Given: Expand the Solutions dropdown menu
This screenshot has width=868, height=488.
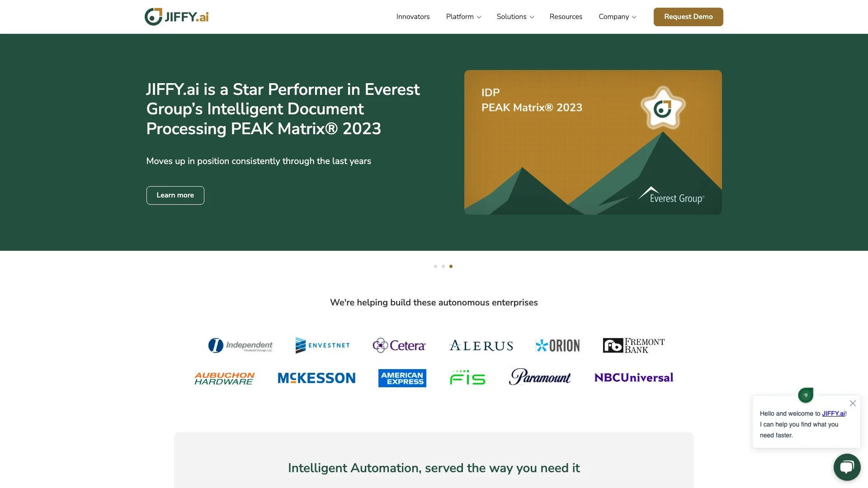Looking at the screenshot, I should click(x=515, y=17).
